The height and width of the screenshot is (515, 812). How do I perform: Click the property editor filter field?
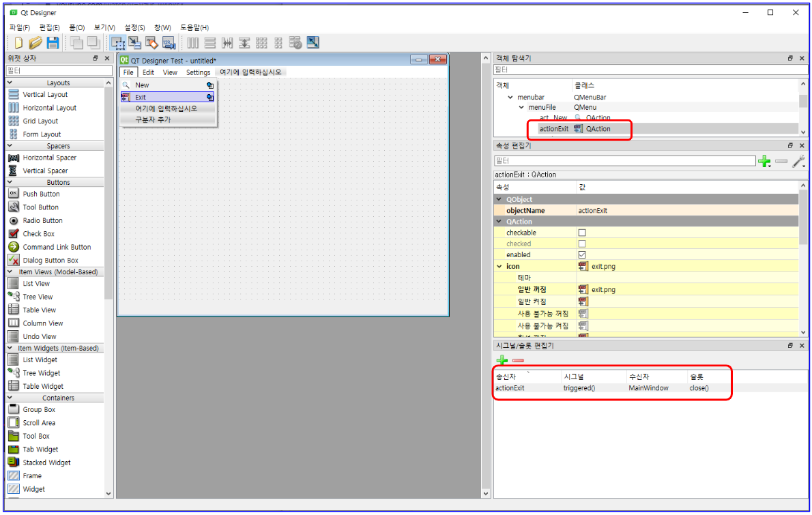[x=624, y=161]
